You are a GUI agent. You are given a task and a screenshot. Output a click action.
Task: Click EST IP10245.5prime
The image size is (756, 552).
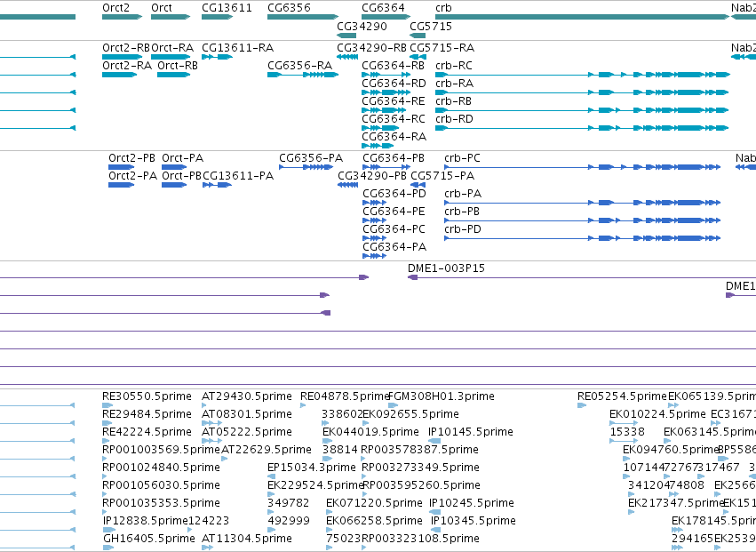click(472, 504)
